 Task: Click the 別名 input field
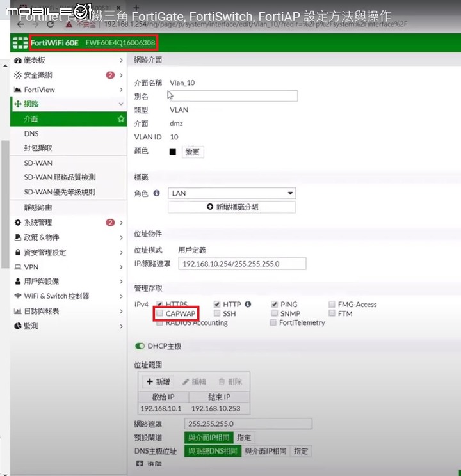233,96
